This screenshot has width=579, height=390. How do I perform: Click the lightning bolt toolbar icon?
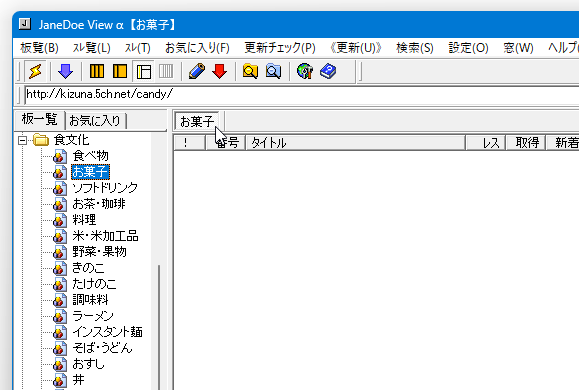(x=35, y=71)
